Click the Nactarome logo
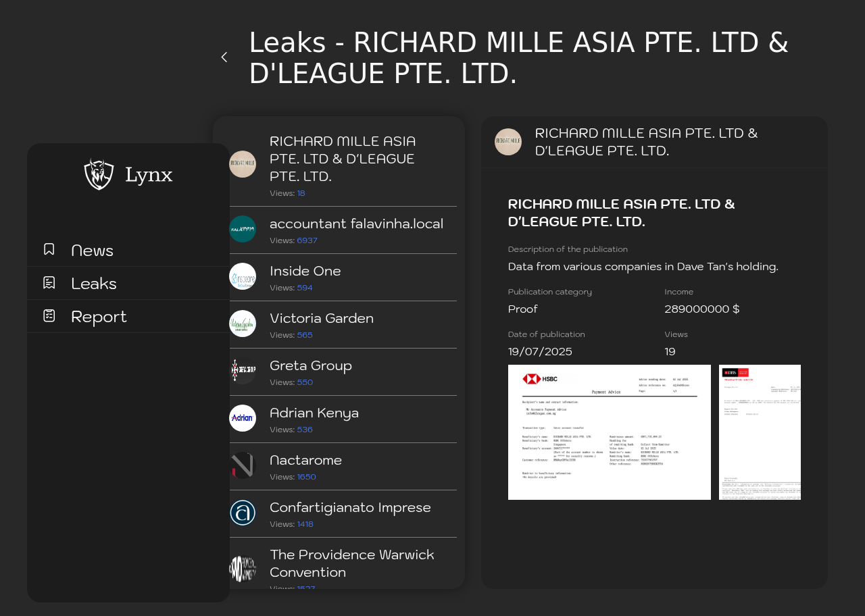This screenshot has width=865, height=616. click(x=243, y=465)
